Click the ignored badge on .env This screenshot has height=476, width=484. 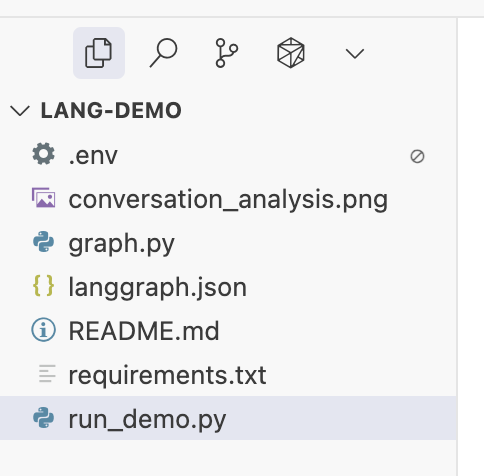(417, 156)
